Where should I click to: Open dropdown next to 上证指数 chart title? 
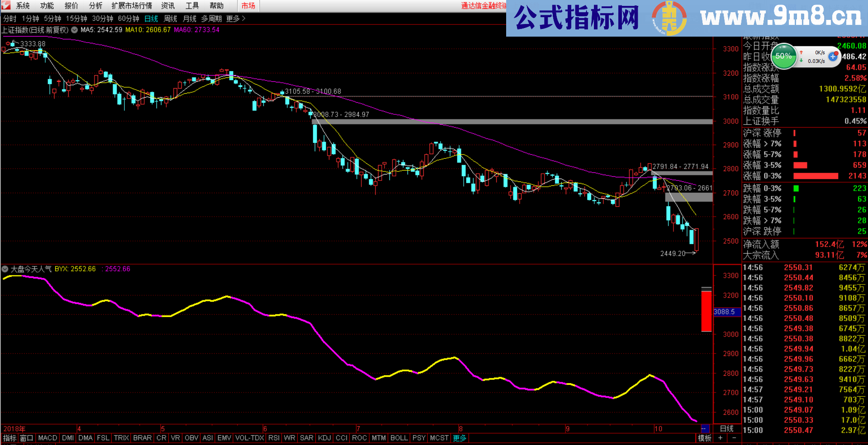pyautogui.click(x=74, y=30)
